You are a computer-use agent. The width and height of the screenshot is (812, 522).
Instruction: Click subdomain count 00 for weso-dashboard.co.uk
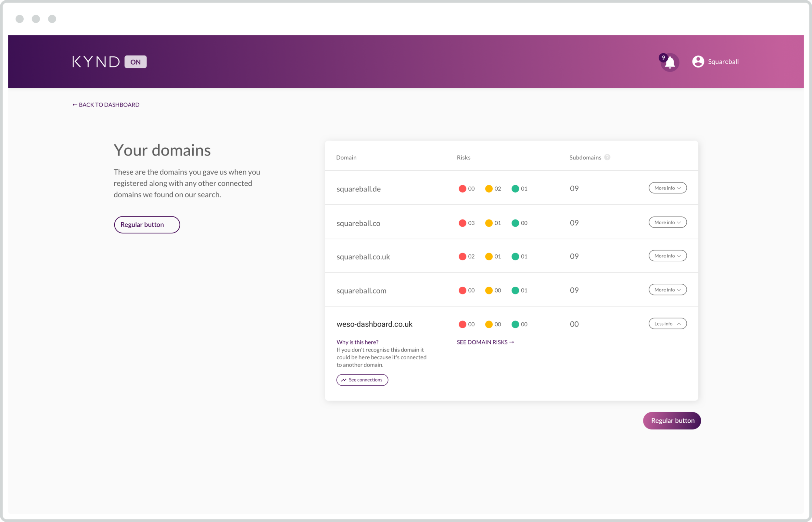pos(574,324)
